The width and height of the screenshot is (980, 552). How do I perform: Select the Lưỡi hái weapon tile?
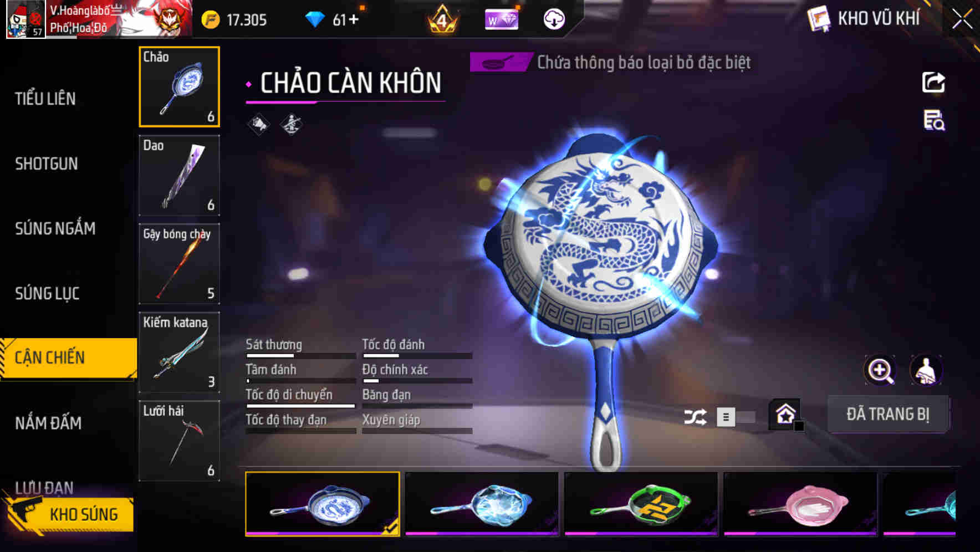point(179,441)
